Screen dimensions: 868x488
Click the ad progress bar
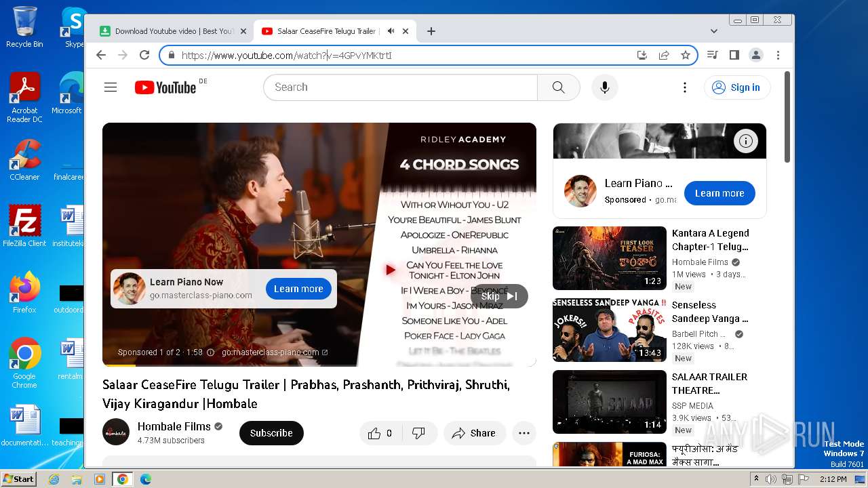(x=319, y=365)
